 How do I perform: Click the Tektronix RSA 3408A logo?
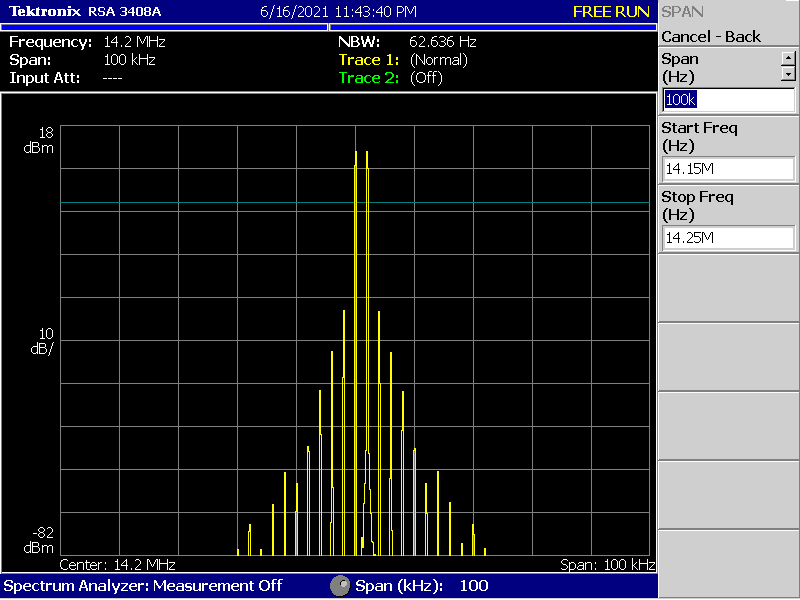[x=85, y=12]
